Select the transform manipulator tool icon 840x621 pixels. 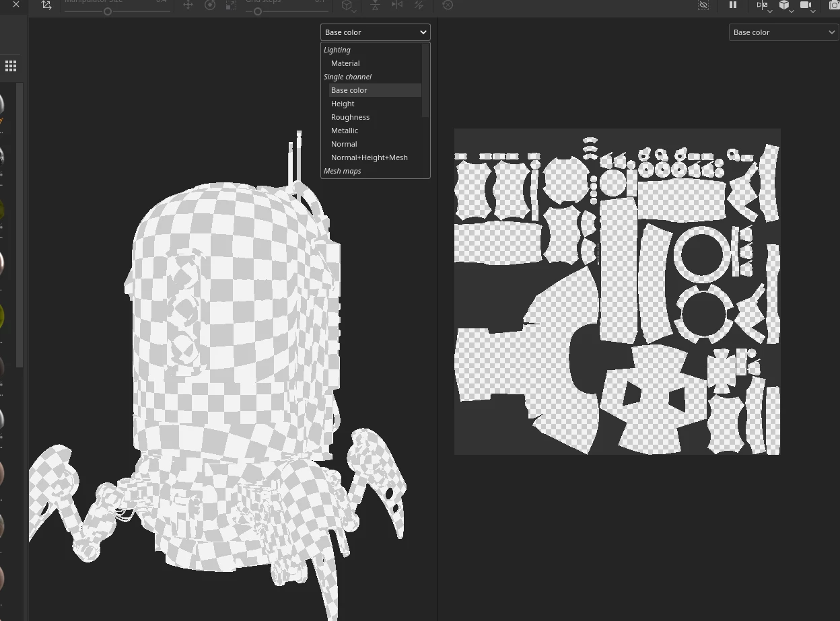tap(46, 5)
